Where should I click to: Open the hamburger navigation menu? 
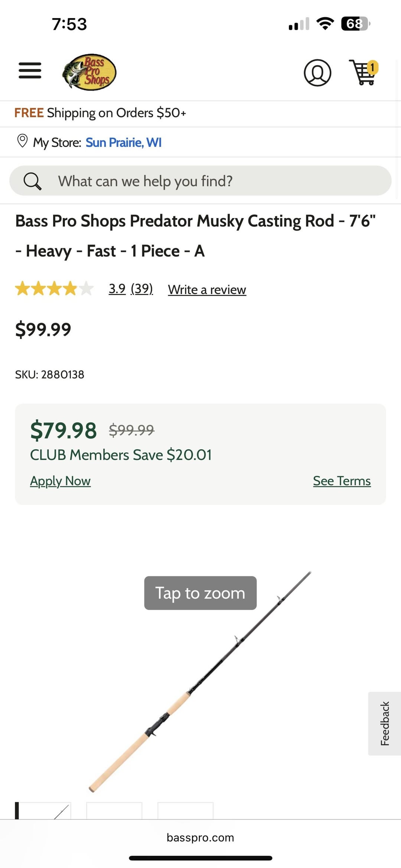tap(30, 71)
